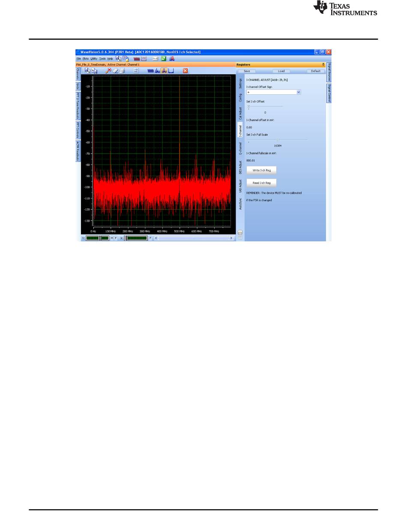Switch to the DES Adjust register tab
407x532 pixels.
coord(240,167)
